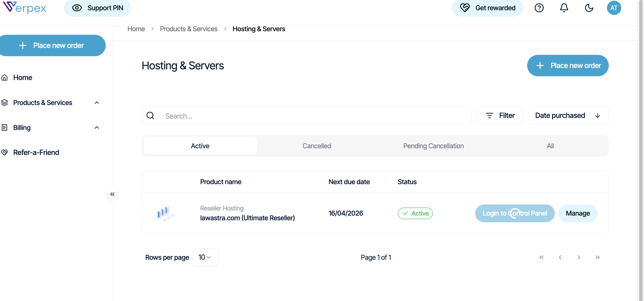Image resolution: width=644 pixels, height=301 pixels.
Task: Switch to the Cancelled tab
Action: (x=316, y=146)
